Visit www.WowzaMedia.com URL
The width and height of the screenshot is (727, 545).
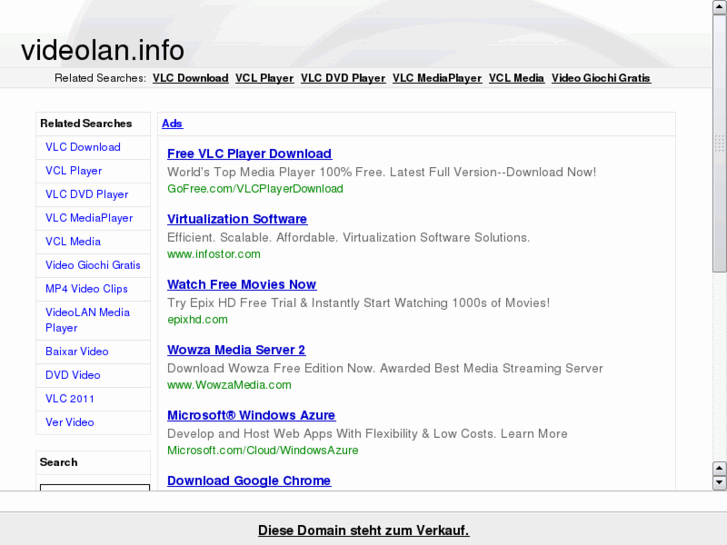(x=229, y=385)
